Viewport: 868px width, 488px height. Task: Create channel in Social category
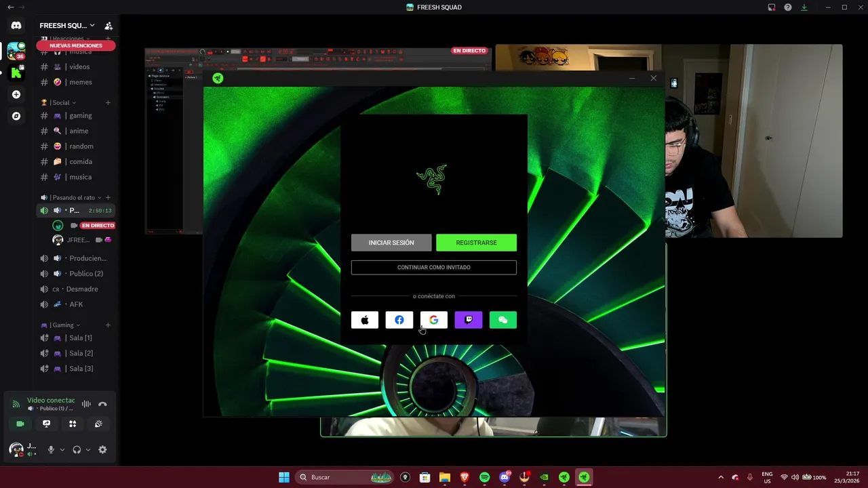(108, 102)
